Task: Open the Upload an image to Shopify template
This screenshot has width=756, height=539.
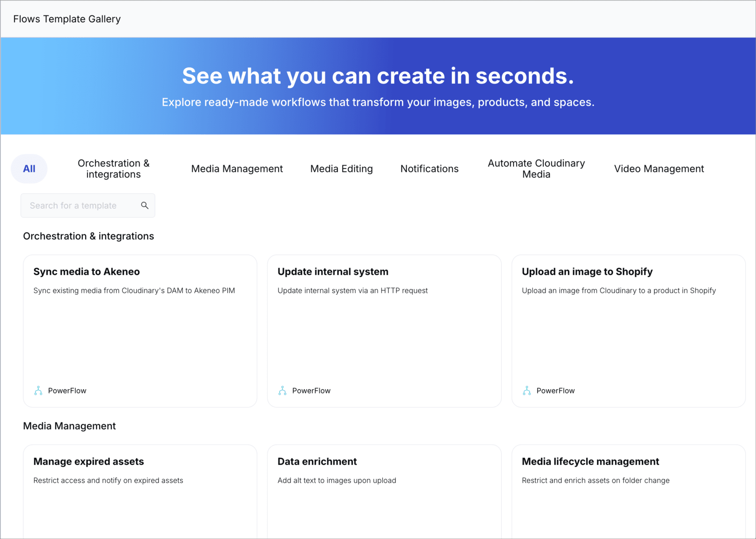Action: pyautogui.click(x=627, y=331)
